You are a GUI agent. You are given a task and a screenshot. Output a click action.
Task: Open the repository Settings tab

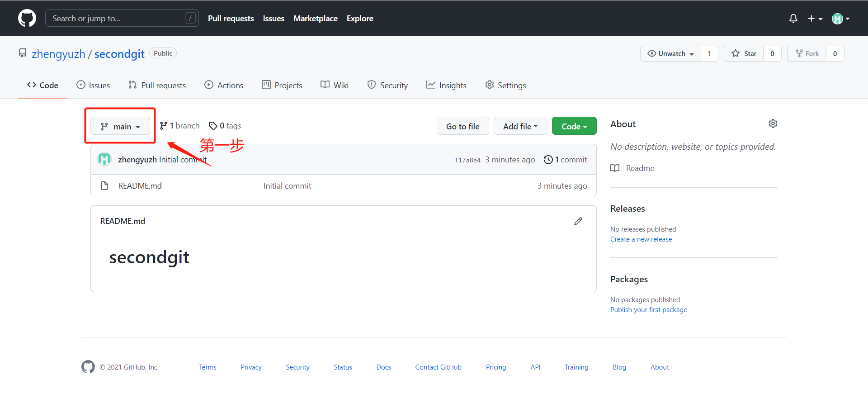[505, 85]
